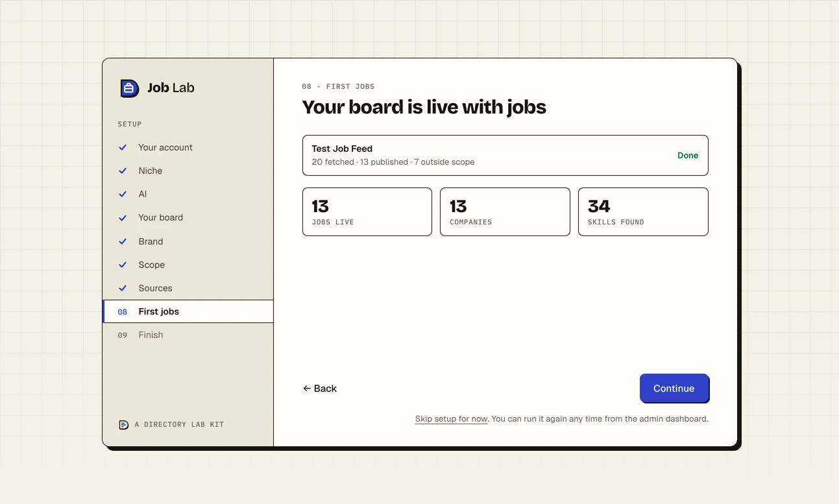Click the checkmark beside Your board
839x504 pixels.
pos(123,218)
